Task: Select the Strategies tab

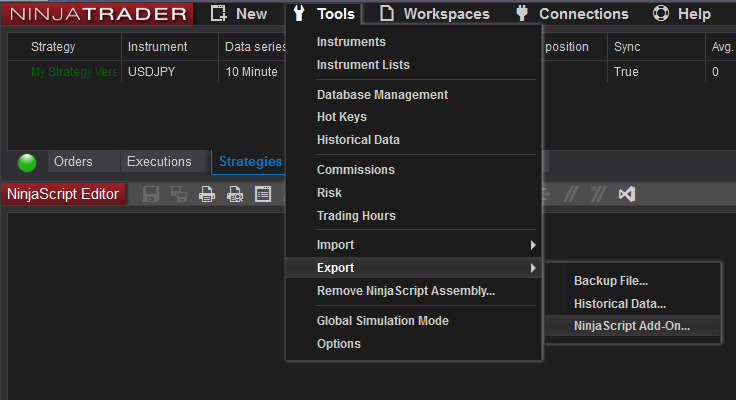Action: (250, 162)
